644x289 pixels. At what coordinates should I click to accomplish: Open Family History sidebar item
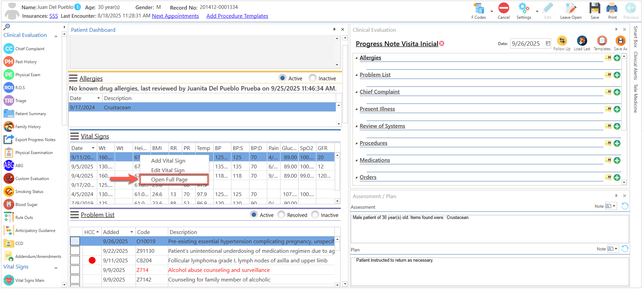coord(23,127)
